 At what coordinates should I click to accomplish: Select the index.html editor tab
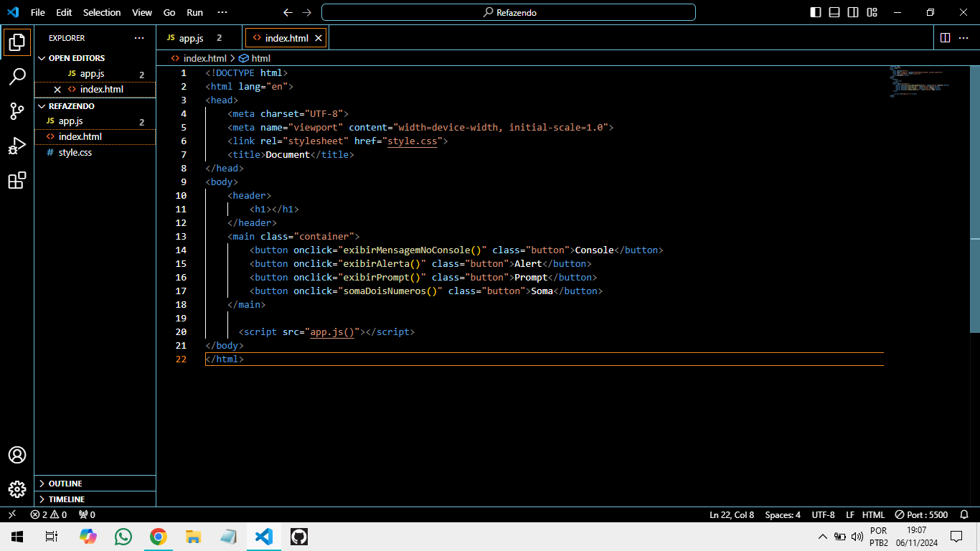pos(286,38)
